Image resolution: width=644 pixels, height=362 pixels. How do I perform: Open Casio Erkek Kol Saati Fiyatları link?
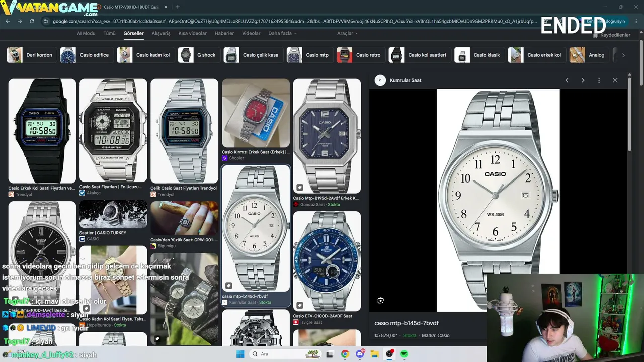[x=42, y=188]
